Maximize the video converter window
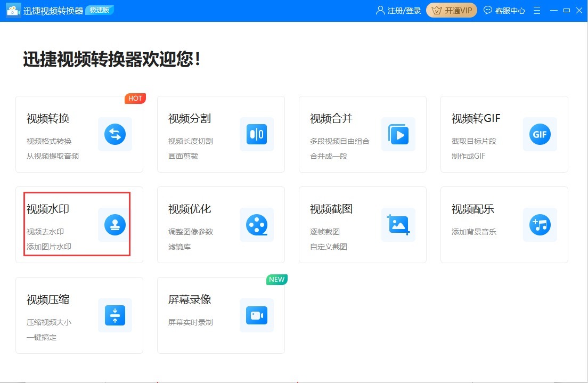Viewport: 588px width, 383px height. 567,11
